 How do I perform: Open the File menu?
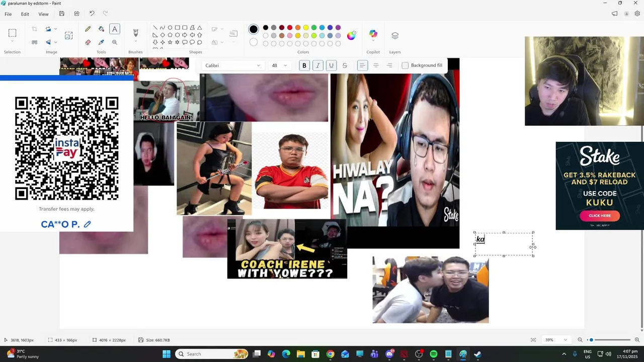tap(8, 14)
